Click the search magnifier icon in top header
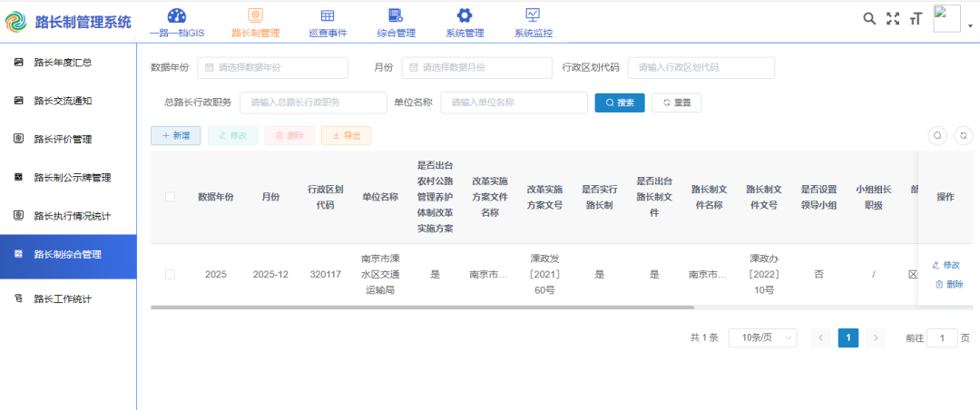 pos(869,19)
